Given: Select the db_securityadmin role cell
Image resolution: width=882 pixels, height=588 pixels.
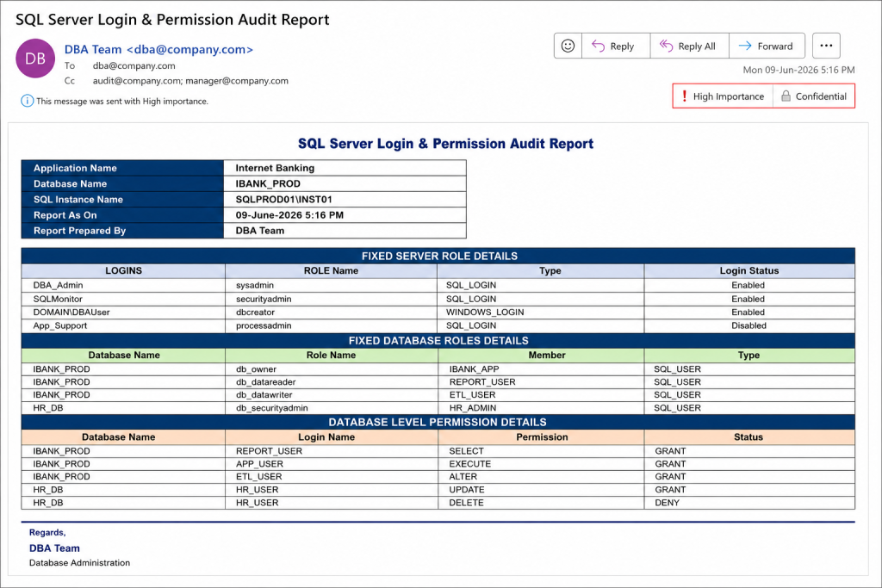Looking at the screenshot, I should (x=332, y=408).
